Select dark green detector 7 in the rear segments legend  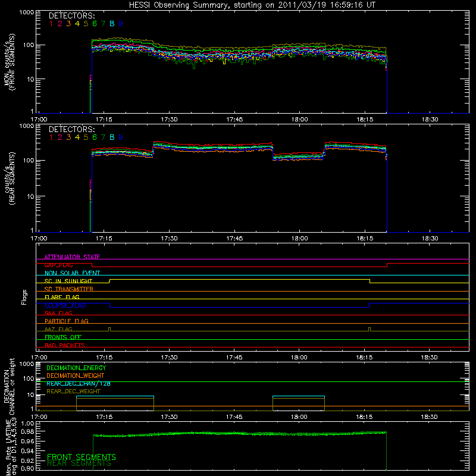click(103, 137)
